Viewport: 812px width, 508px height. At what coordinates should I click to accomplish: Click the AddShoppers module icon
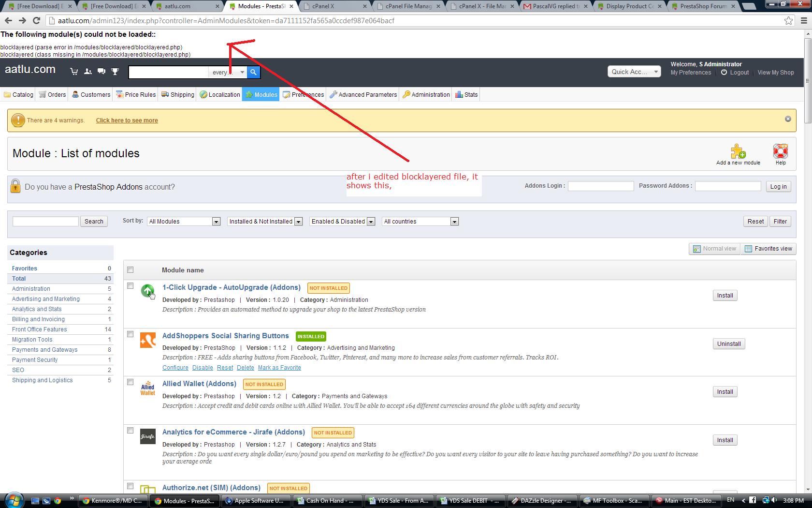click(148, 340)
